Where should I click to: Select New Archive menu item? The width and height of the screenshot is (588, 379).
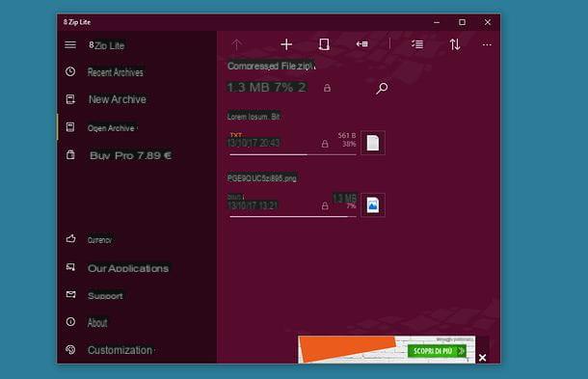pos(118,99)
